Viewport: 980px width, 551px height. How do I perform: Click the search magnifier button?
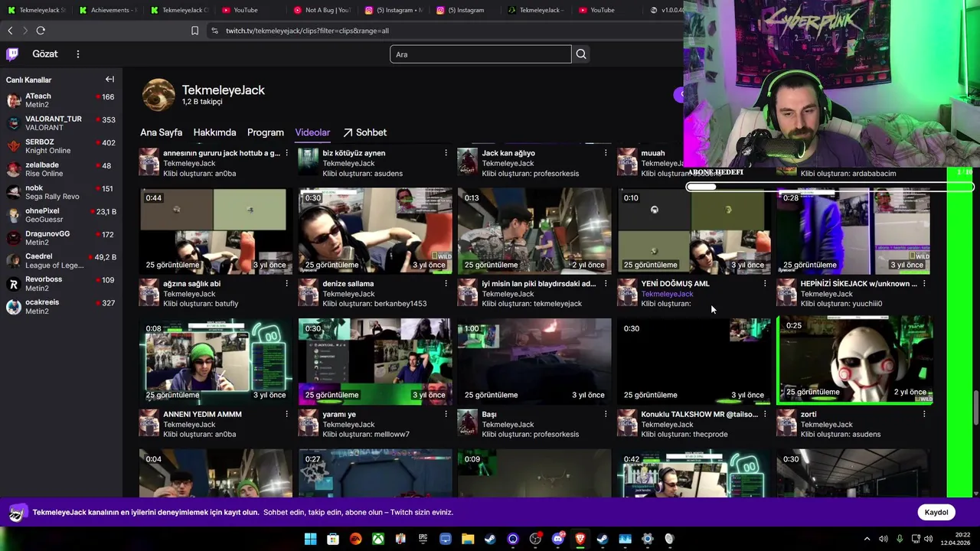[x=581, y=54]
